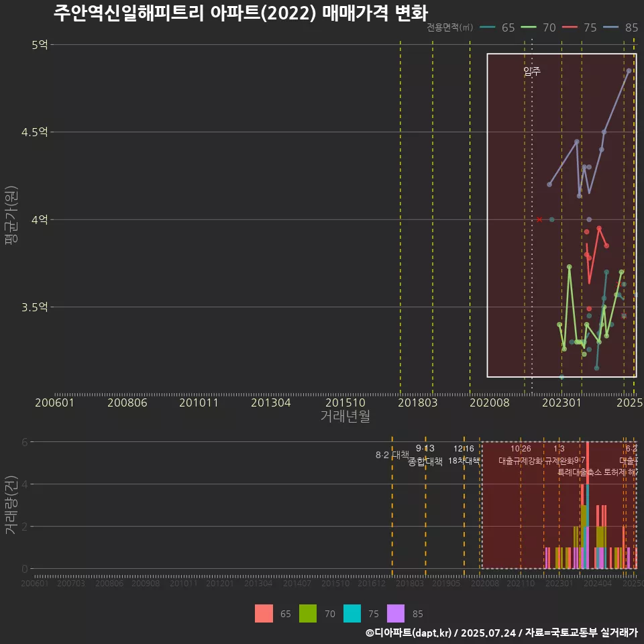Select the green 70 swatch in bottom legend
Screen dimensions: 644x644
pyautogui.click(x=308, y=614)
